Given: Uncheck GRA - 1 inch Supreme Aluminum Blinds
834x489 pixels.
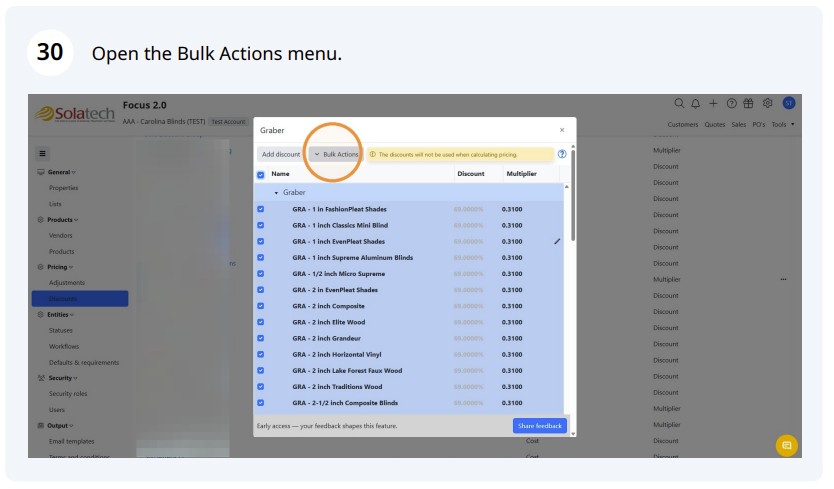Looking at the screenshot, I should click(261, 258).
